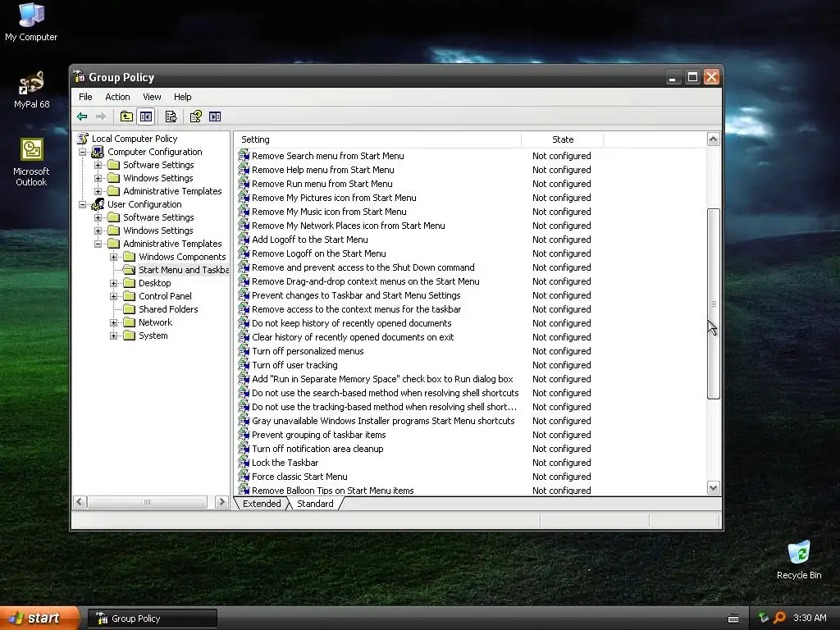
Task: Expand the System node
Action: pyautogui.click(x=113, y=336)
